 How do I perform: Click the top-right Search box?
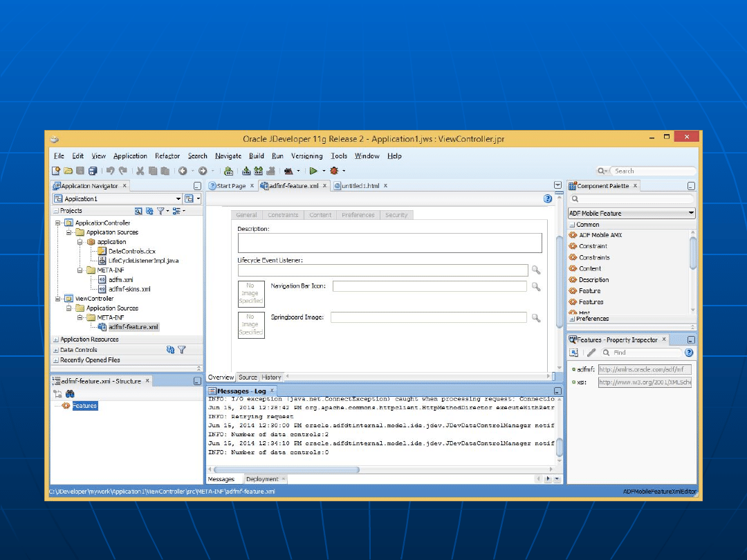tap(653, 171)
